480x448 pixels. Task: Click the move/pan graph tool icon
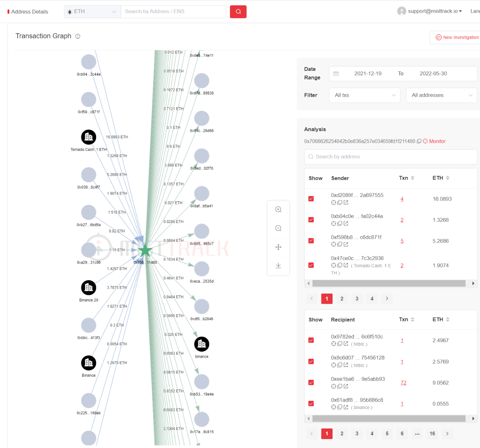(x=278, y=247)
